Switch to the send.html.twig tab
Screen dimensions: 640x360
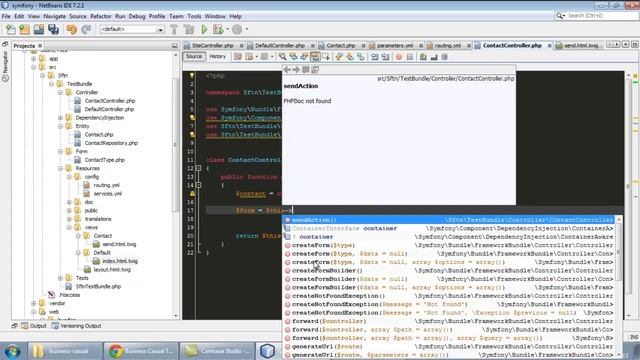(580, 46)
